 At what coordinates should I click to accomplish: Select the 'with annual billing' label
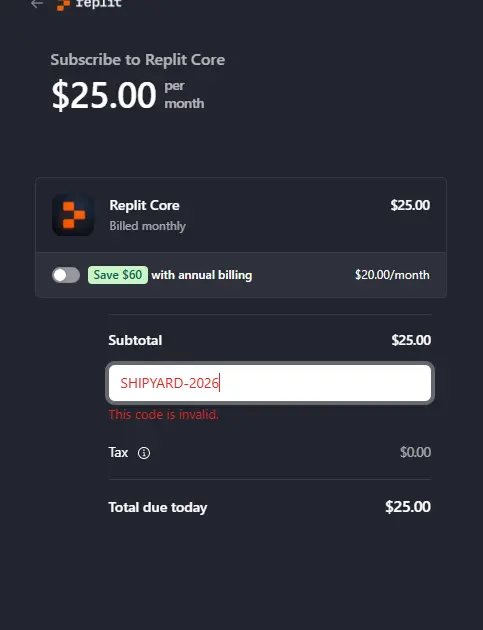202,275
